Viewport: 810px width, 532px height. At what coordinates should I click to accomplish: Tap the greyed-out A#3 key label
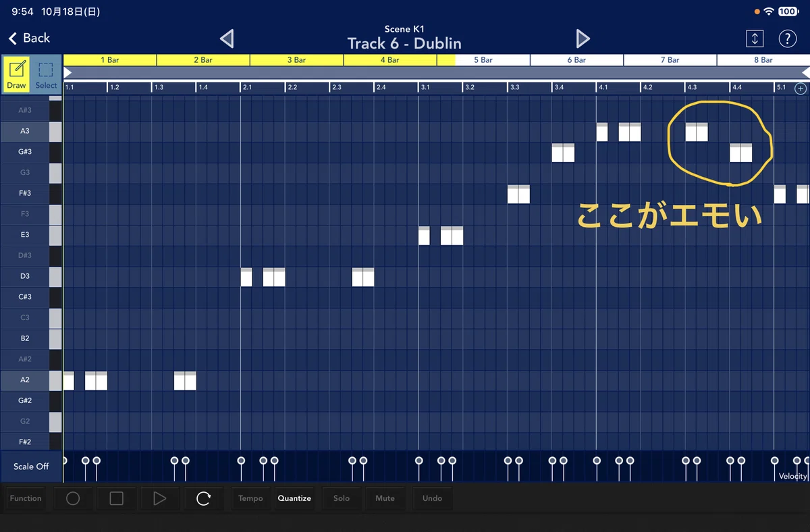point(25,110)
